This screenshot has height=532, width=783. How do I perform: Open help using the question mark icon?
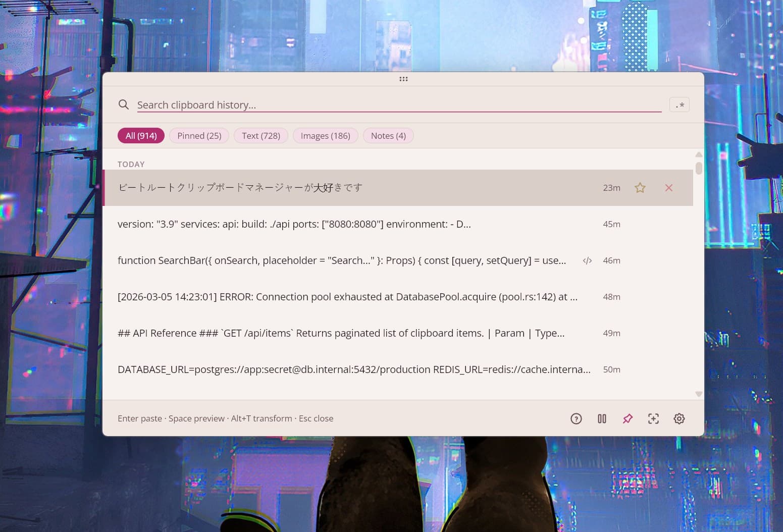point(576,418)
